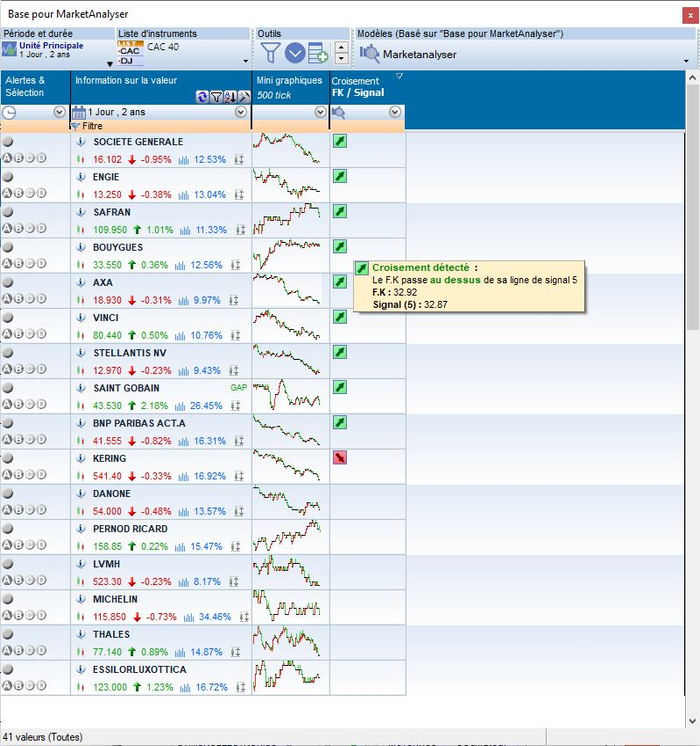Click the red down-cross signal for KERING
Screen dimensions: 700x746
(340, 458)
